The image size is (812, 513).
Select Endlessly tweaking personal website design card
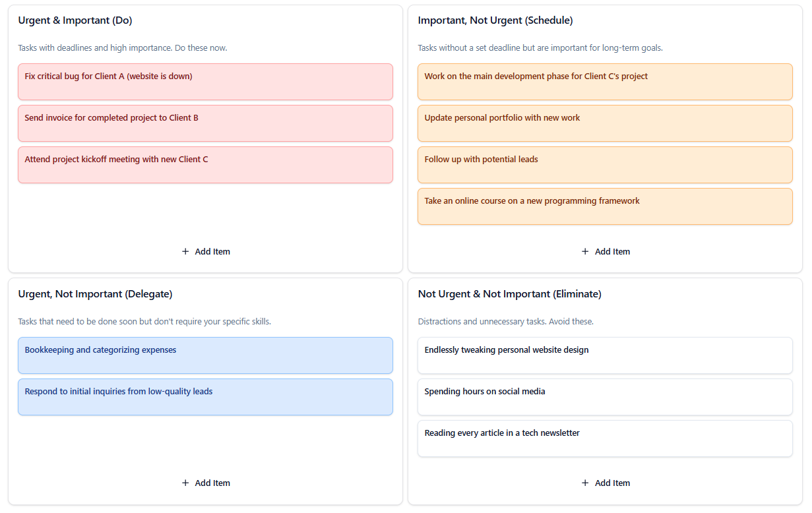coord(605,355)
